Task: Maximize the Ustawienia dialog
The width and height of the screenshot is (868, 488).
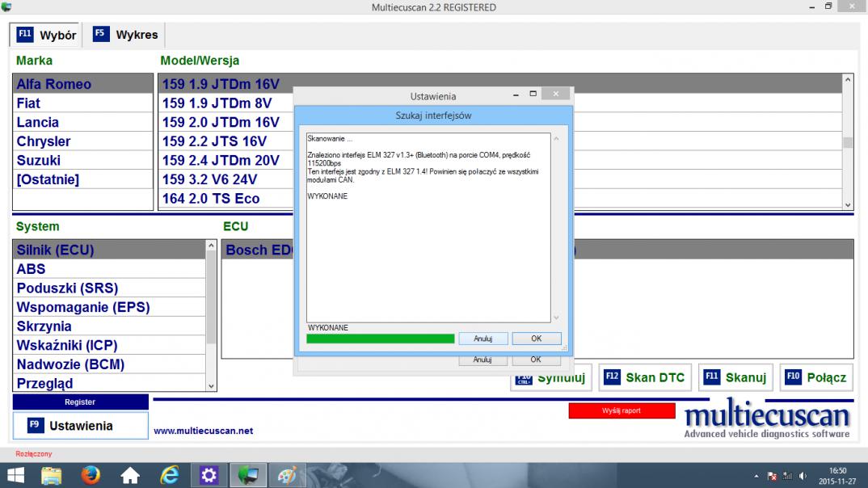Action: point(533,94)
